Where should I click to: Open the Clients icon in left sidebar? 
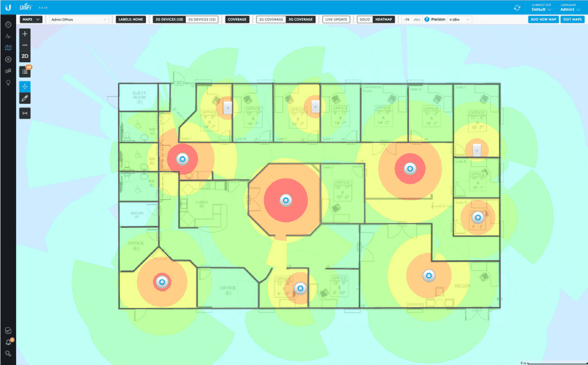coord(8,71)
